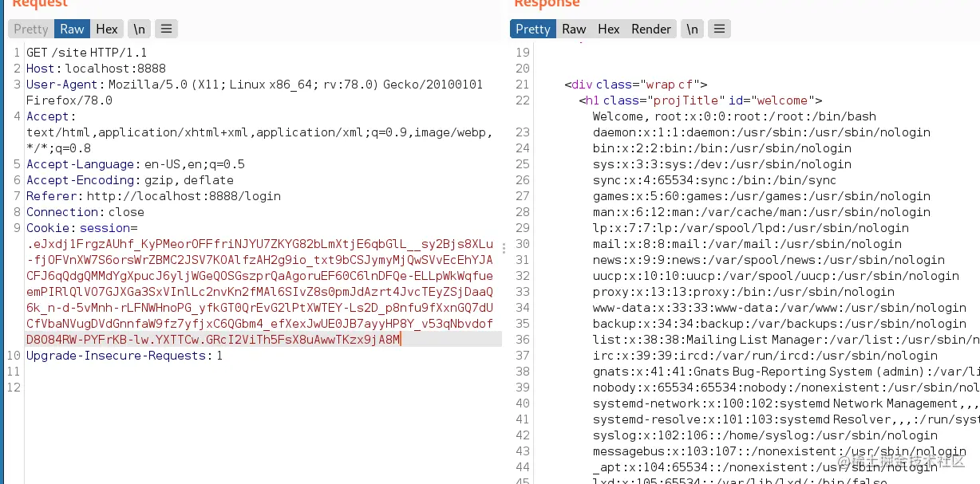Select the Pretty tab in Response pane
This screenshot has height=484, width=980.
pos(533,30)
